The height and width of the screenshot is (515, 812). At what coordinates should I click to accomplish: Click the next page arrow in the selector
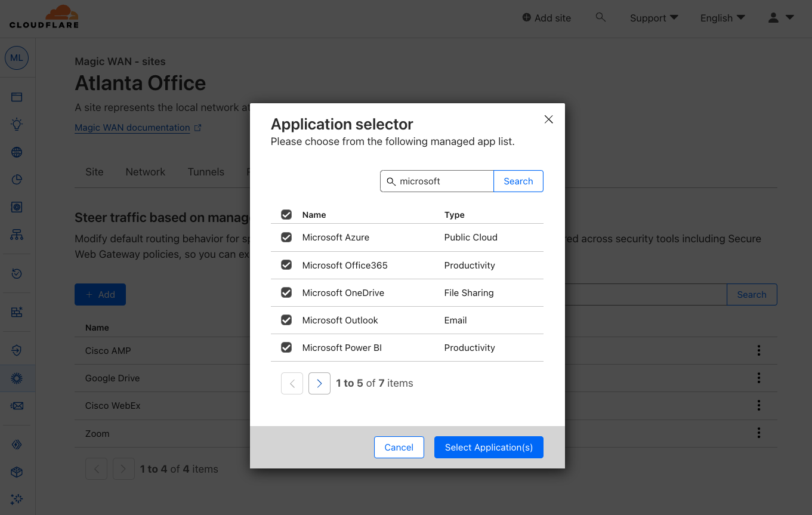coord(319,383)
